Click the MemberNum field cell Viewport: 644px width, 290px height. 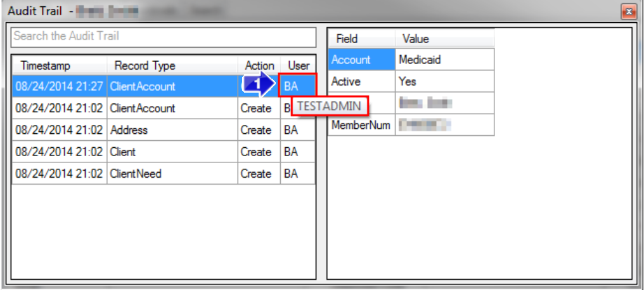pos(361,125)
